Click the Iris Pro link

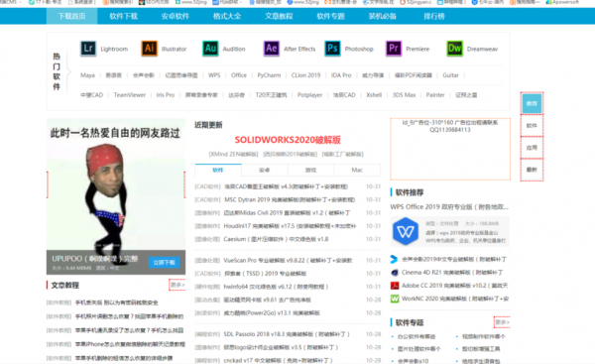(x=166, y=95)
